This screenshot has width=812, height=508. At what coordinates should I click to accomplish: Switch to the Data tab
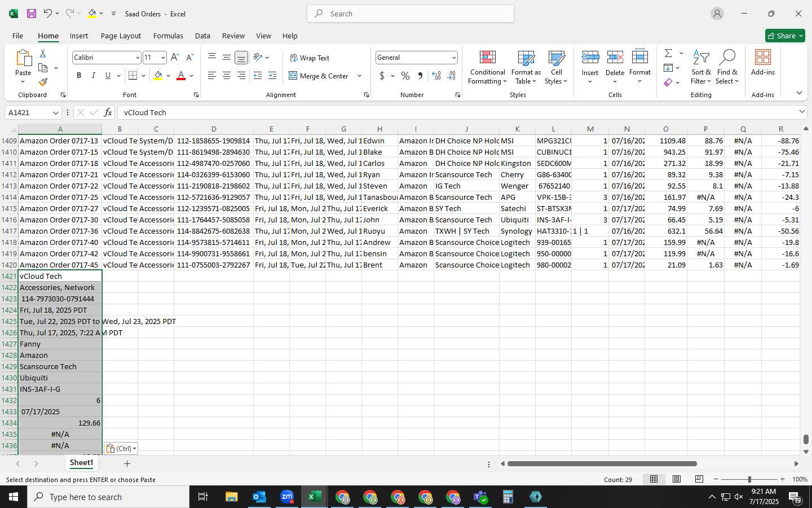click(x=202, y=36)
